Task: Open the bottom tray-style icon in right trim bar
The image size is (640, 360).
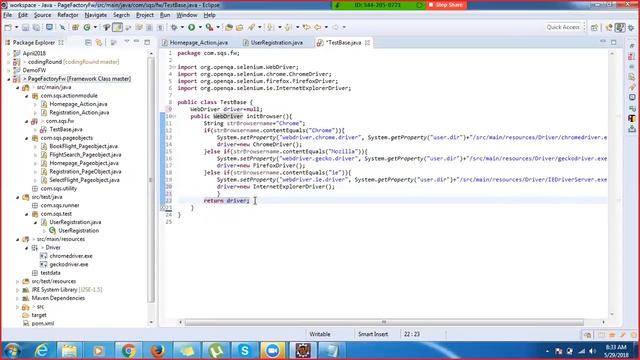Action: (x=632, y=129)
